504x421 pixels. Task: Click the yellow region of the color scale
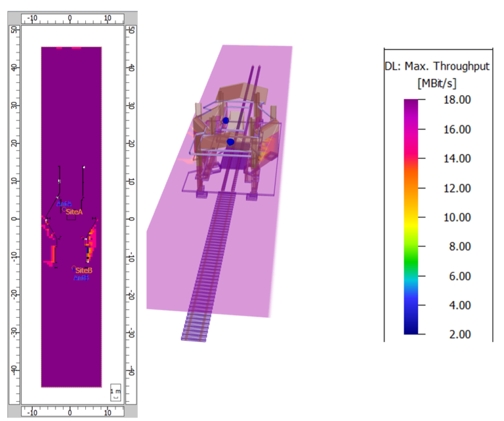pos(411,217)
